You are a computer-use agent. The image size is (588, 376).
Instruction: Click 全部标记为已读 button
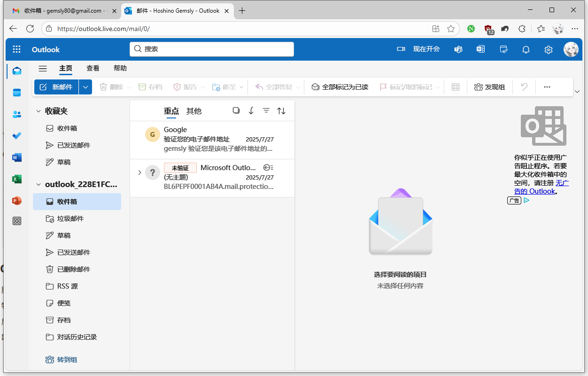[340, 87]
